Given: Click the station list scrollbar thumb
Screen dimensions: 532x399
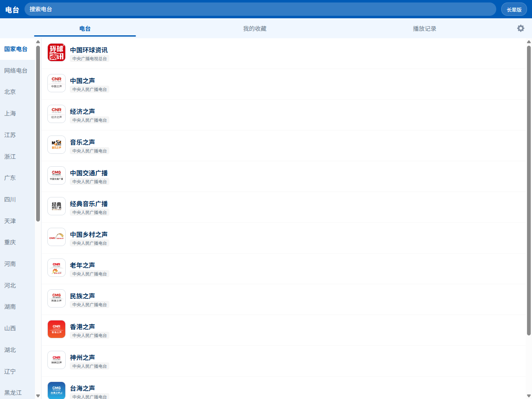Looking at the screenshot, I should [x=529, y=190].
